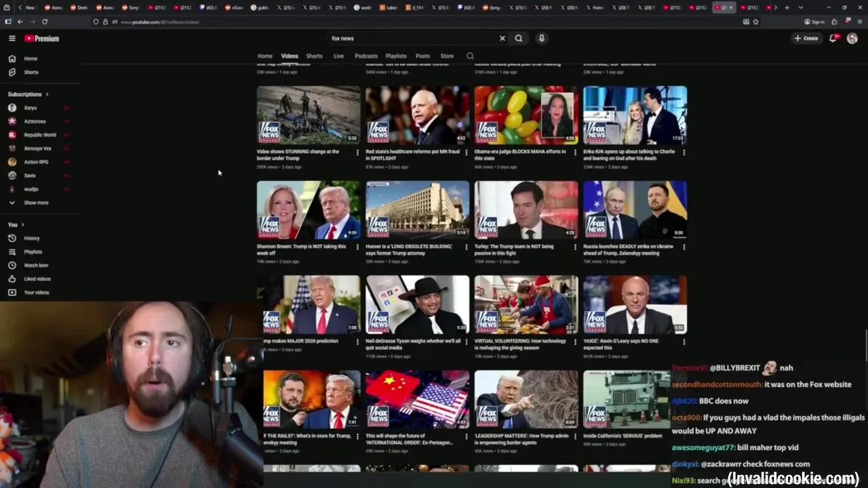Open 'VIRTUAL VOLUNTEERING: How technology' video title
The height and width of the screenshot is (488, 868).
click(x=520, y=344)
